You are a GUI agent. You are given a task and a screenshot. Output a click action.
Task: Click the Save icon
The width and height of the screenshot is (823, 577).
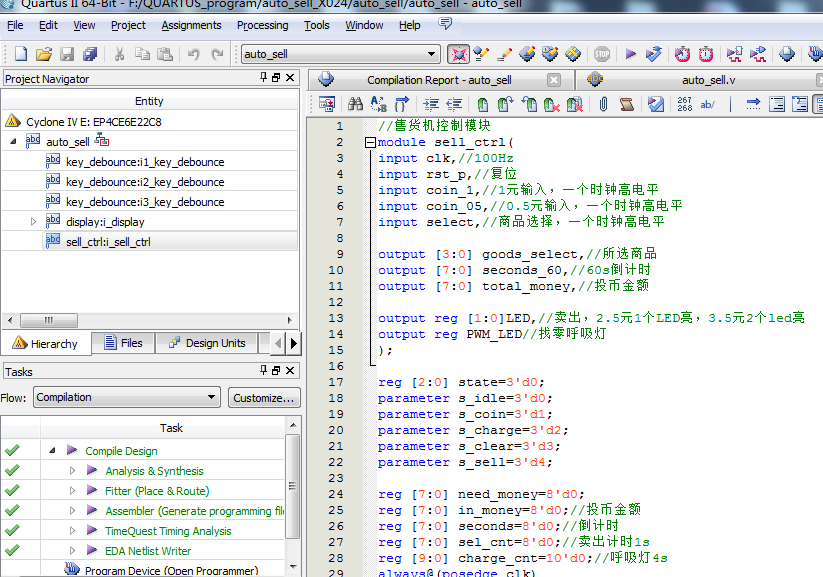click(x=67, y=54)
